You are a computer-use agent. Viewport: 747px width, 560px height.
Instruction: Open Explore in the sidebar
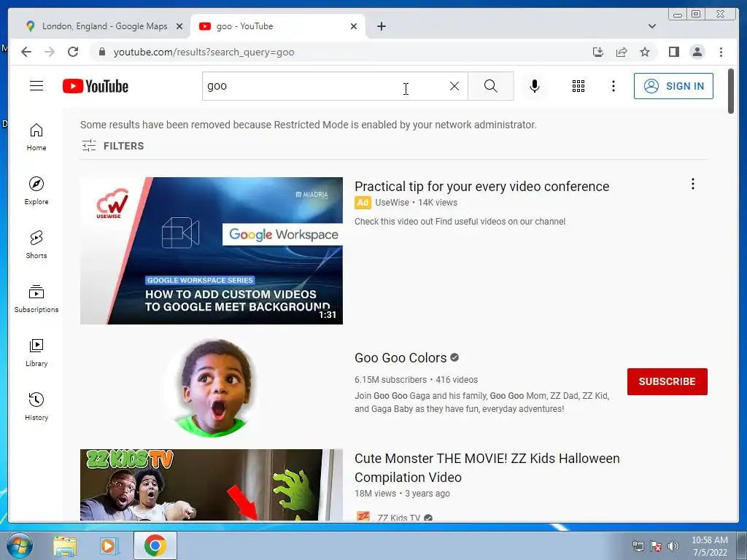[36, 191]
